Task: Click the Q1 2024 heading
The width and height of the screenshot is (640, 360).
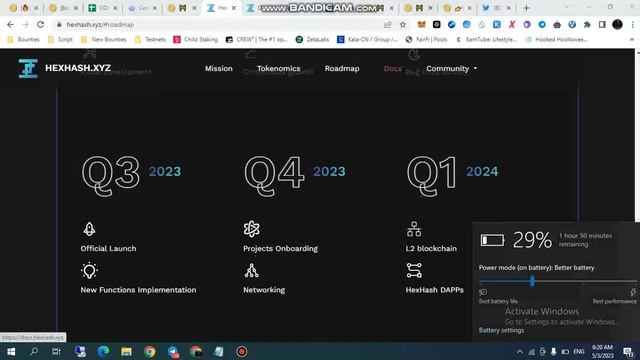Action: pyautogui.click(x=452, y=175)
